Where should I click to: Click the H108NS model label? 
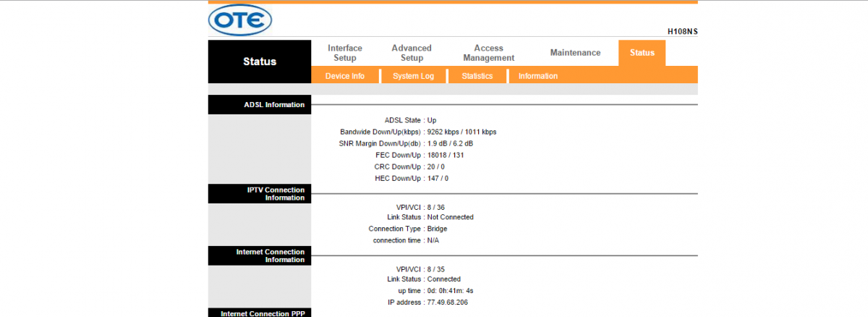(x=682, y=32)
